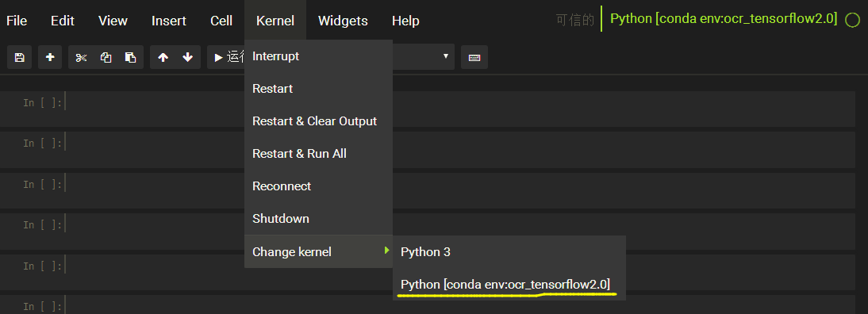The width and height of the screenshot is (868, 314).
Task: Open the Cell menu
Action: tap(221, 21)
